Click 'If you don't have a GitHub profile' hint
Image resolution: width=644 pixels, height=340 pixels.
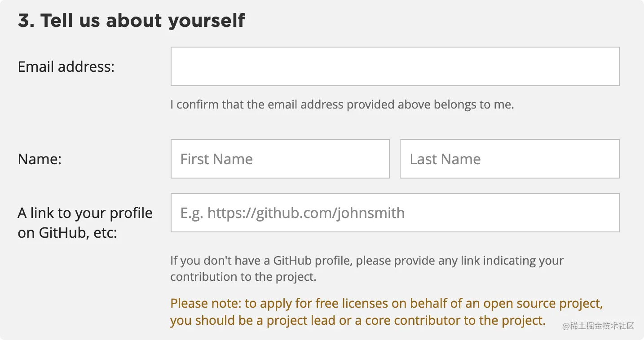coord(366,261)
